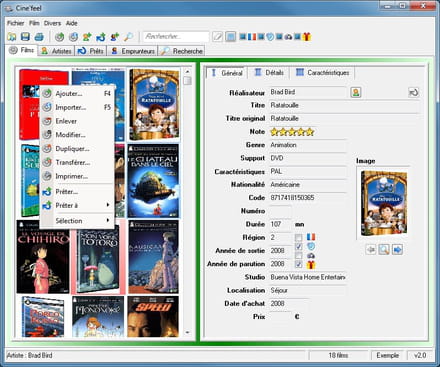The width and height of the screenshot is (440, 367).
Task: Open the Caractéristiques tab
Action: pos(323,72)
